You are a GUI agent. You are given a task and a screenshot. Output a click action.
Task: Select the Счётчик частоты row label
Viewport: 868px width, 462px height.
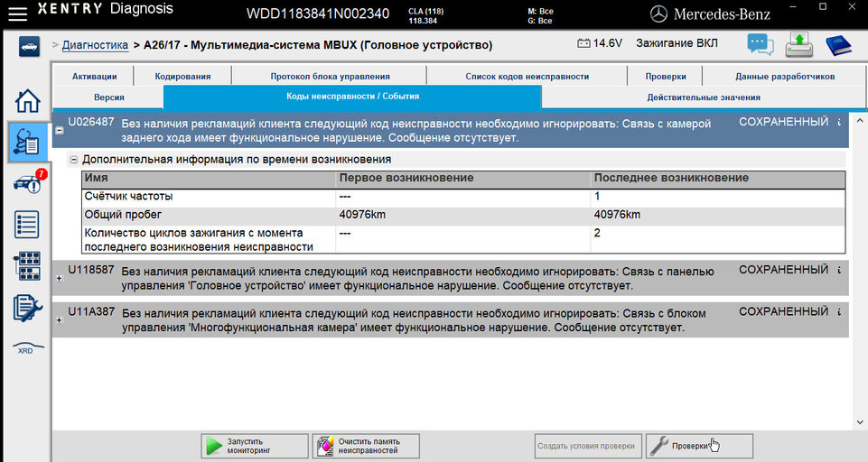click(128, 197)
